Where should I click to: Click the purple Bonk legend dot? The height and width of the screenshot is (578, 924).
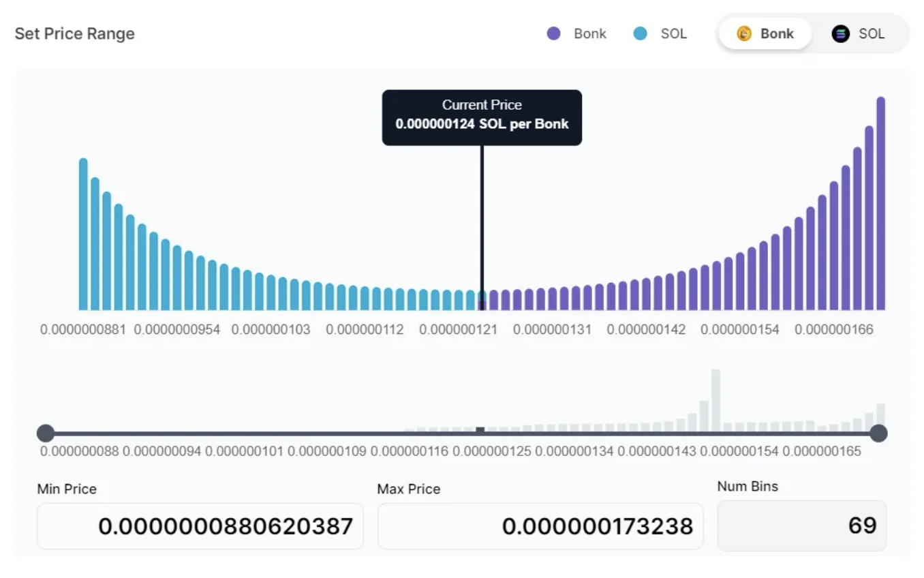coord(553,33)
